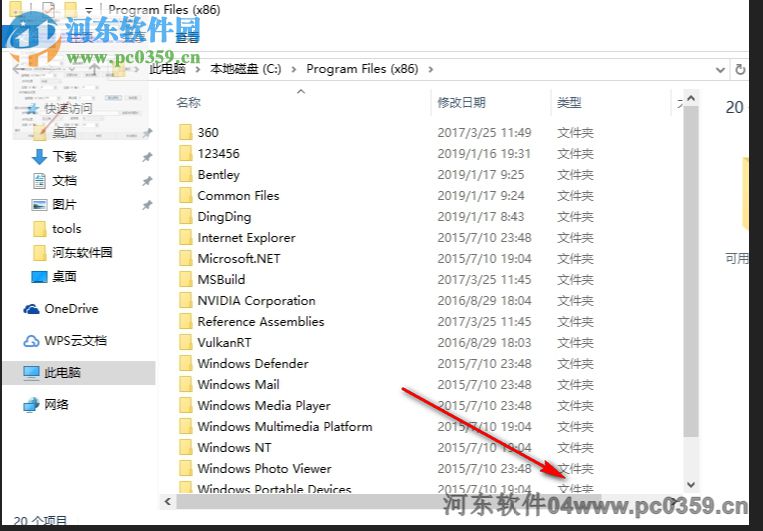Sort by the 类型 column header
The image size is (763, 531).
point(569,102)
